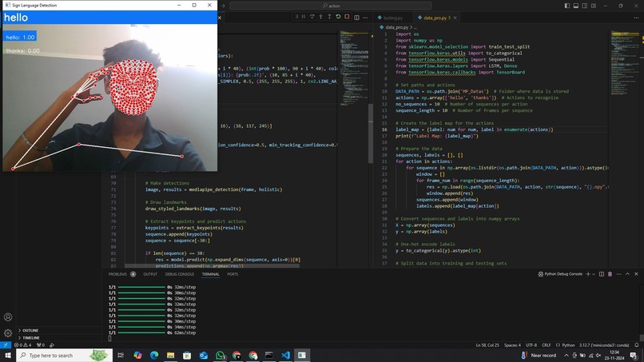Split the terminal with the split icon
Screen dimensions: 644x362
[x=602, y=274]
